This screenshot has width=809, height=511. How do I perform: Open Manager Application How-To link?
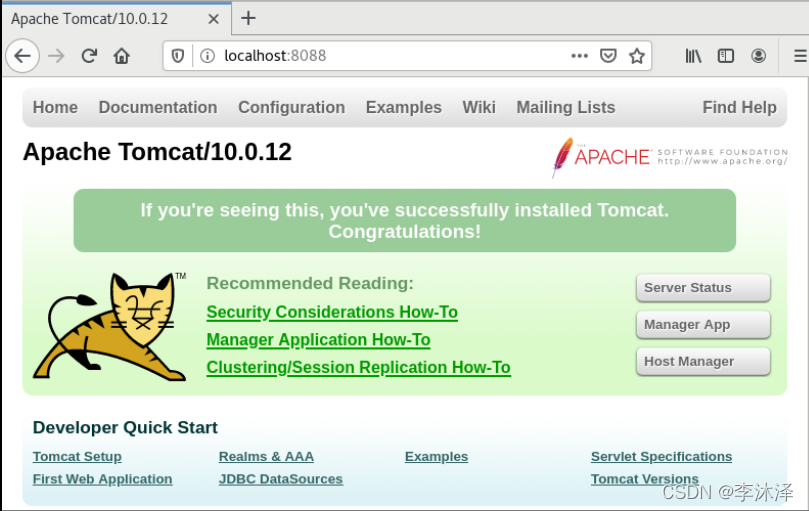(318, 340)
